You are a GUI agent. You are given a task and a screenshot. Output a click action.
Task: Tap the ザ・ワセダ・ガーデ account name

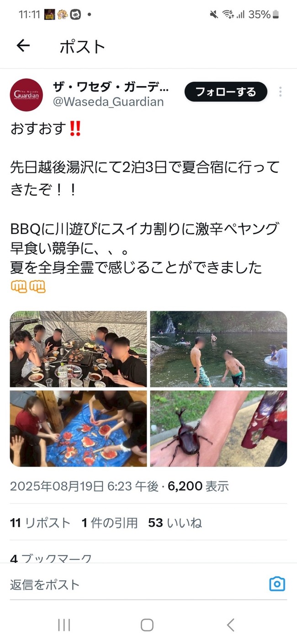click(x=111, y=86)
